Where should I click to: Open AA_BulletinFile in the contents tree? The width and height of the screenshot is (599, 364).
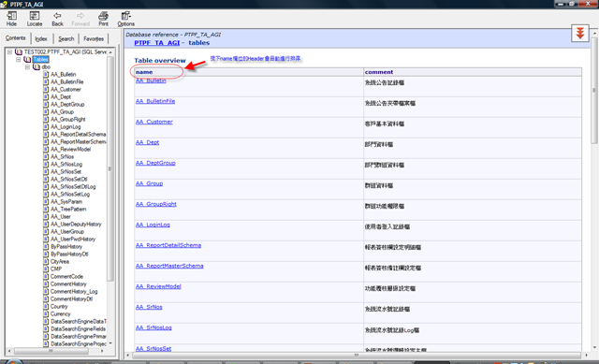(67, 81)
